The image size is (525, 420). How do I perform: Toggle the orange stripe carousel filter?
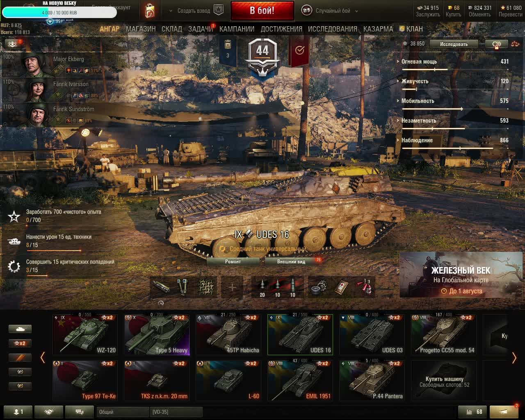click(20, 358)
